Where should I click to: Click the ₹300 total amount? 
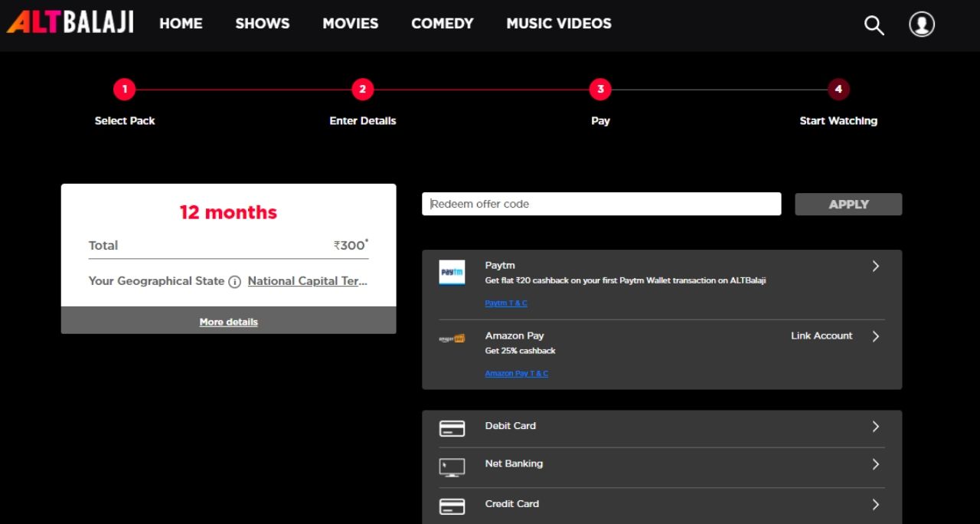(351, 245)
